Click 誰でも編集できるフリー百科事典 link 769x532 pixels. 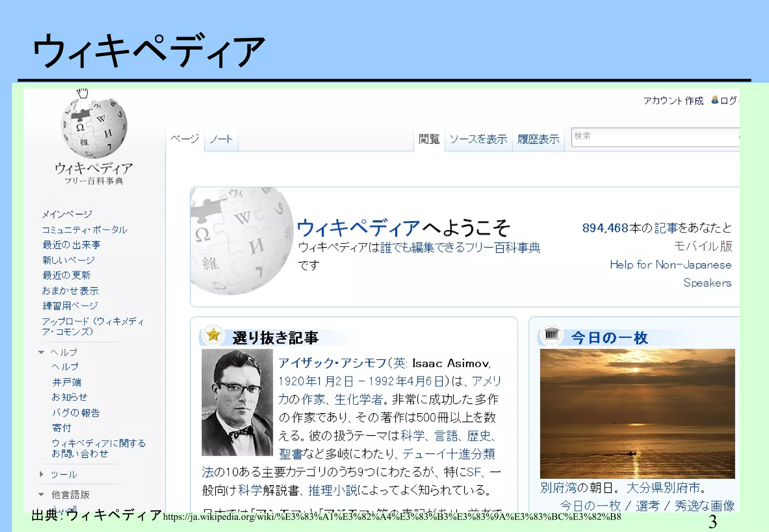[460, 247]
